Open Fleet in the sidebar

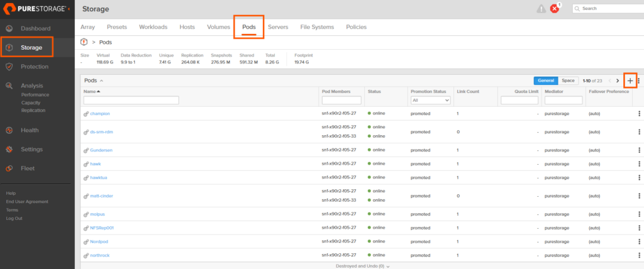(28, 168)
